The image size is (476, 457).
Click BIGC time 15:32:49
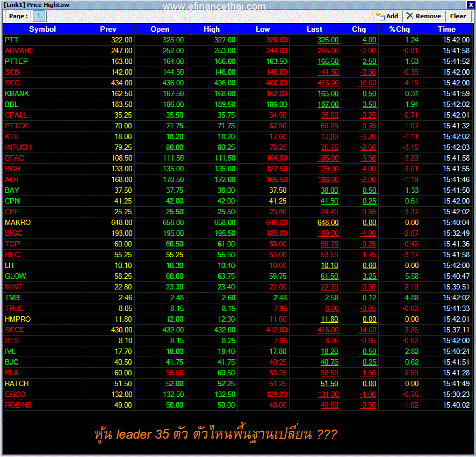456,234
